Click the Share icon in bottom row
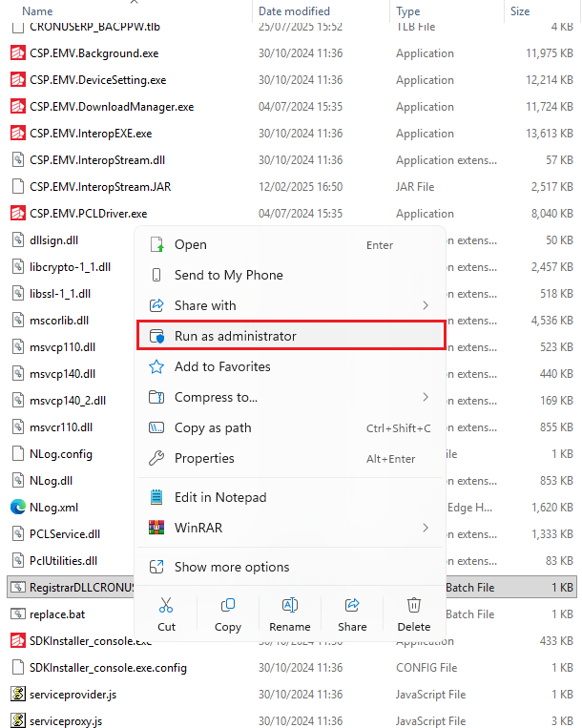The height and width of the screenshot is (728, 582). 351,605
